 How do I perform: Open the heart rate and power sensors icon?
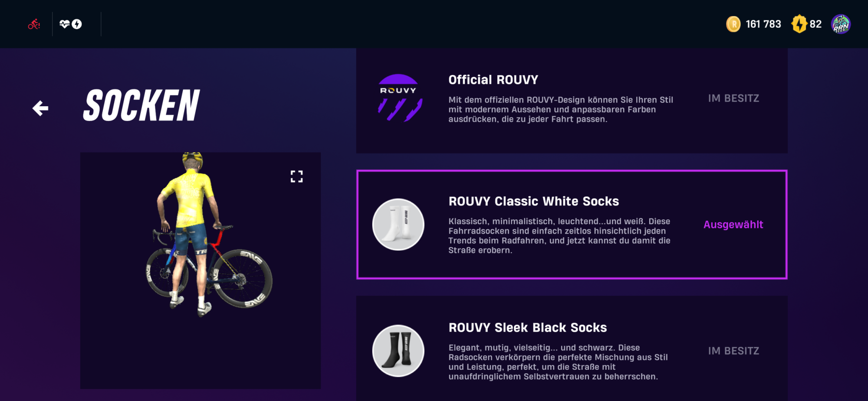tap(71, 24)
